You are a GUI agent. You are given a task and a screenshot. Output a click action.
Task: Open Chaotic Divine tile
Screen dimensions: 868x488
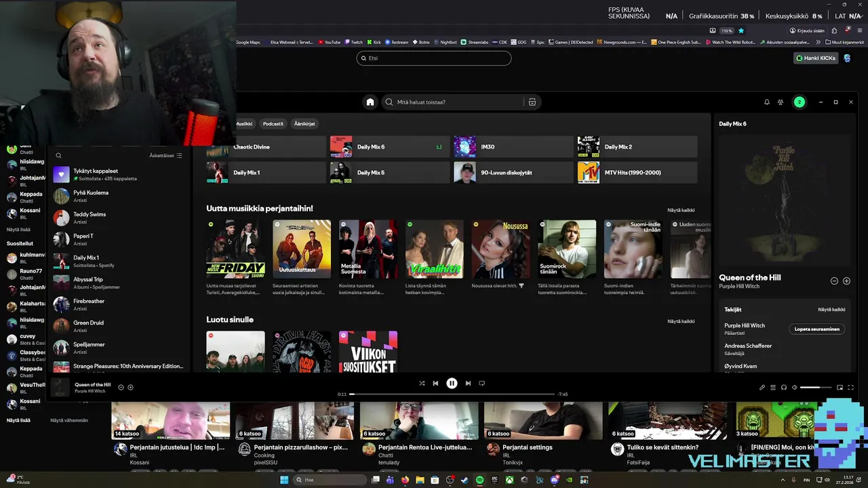(x=267, y=147)
